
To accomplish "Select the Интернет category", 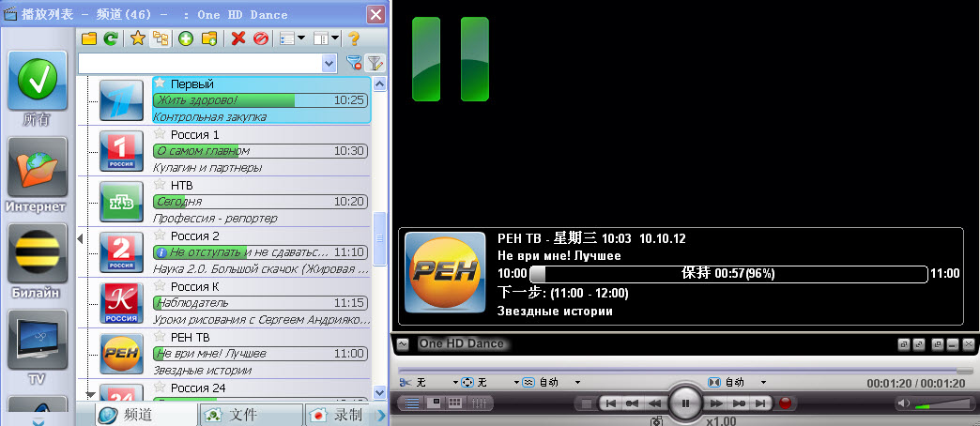I will point(37,175).
